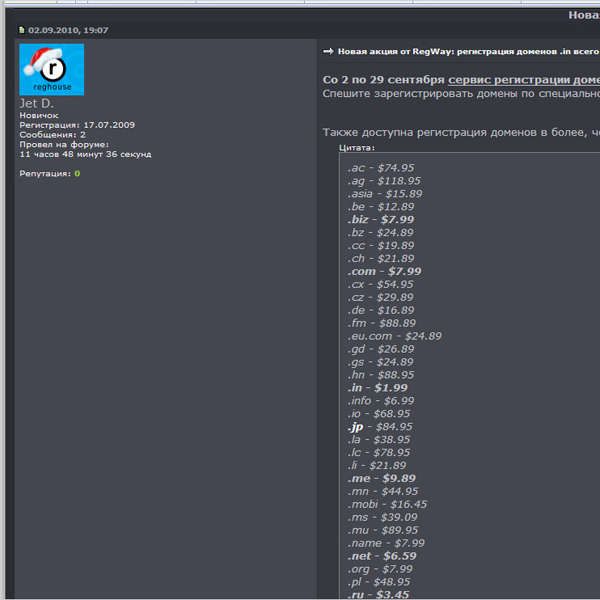Select the .com - $7.99 price line
The image size is (600, 600).
click(384, 271)
